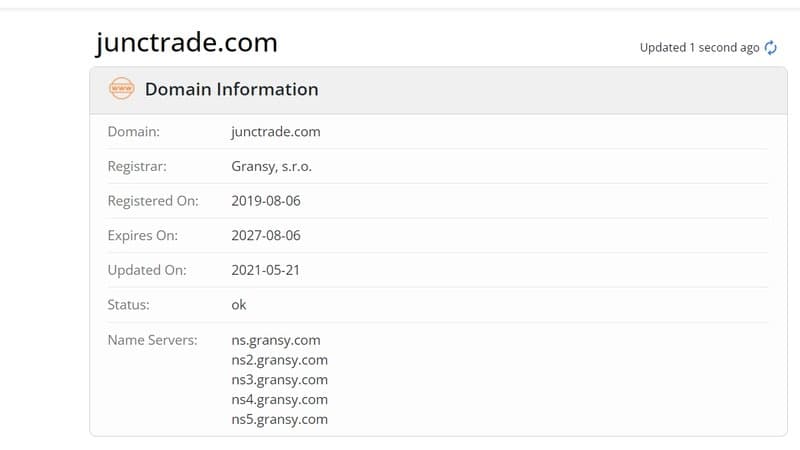
Task: Click name server ns.gransy.com
Action: click(x=276, y=340)
